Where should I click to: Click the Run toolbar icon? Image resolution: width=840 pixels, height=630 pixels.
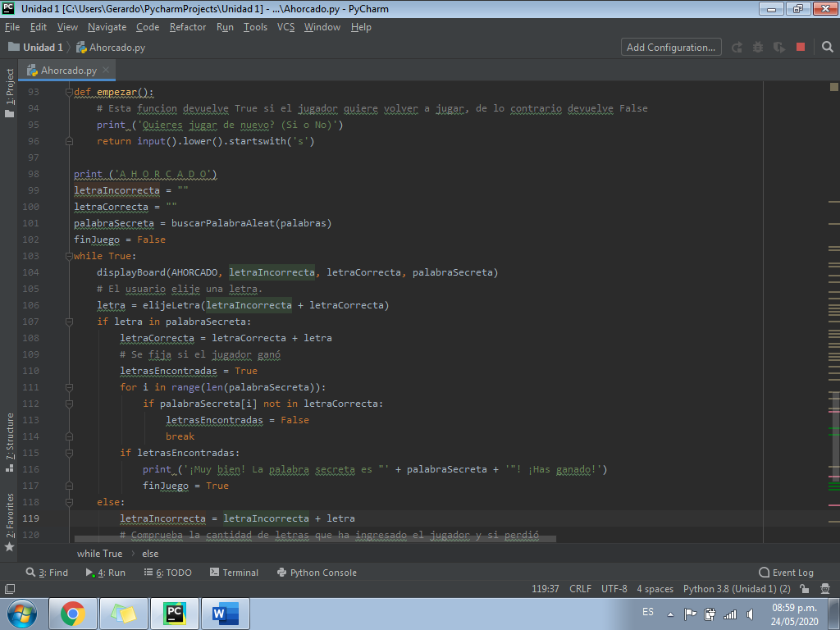coord(737,47)
